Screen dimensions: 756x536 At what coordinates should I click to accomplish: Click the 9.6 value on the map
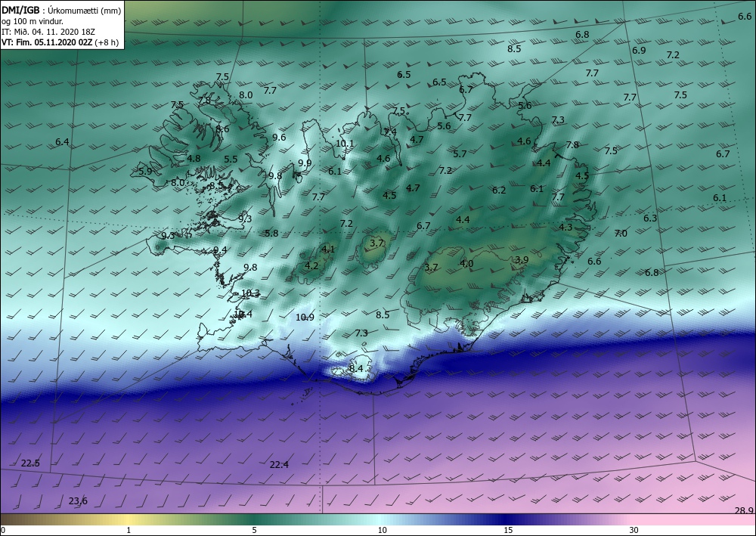pos(279,138)
